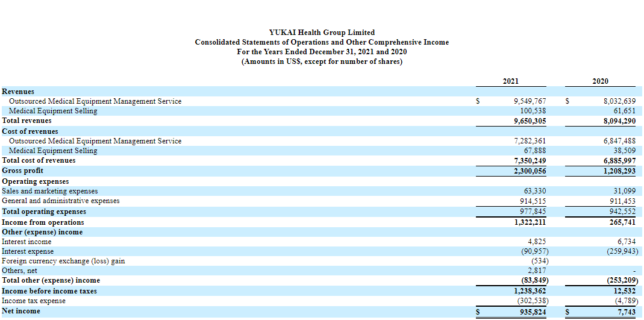Click net income 7,743
The width and height of the screenshot is (644, 320).
(627, 312)
